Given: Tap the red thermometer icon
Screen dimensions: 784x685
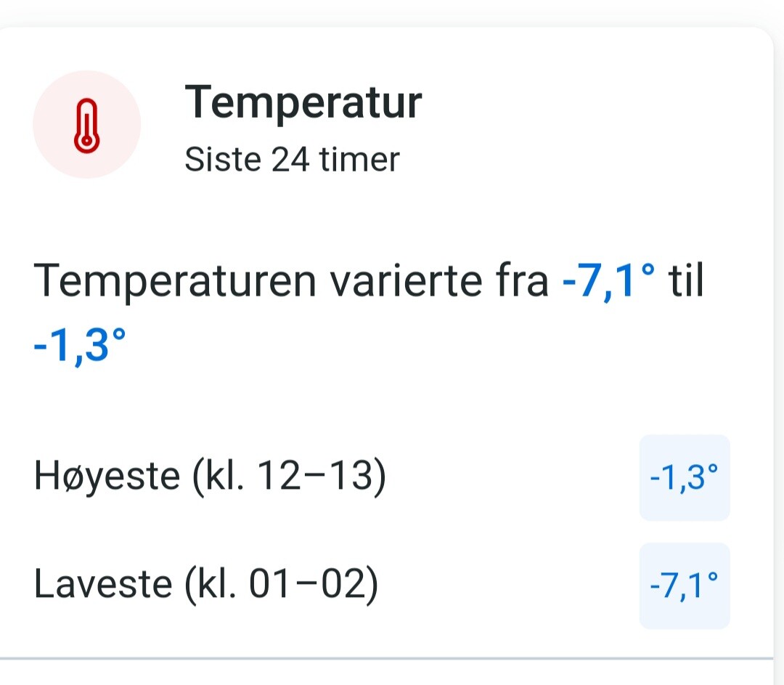Looking at the screenshot, I should (x=86, y=125).
